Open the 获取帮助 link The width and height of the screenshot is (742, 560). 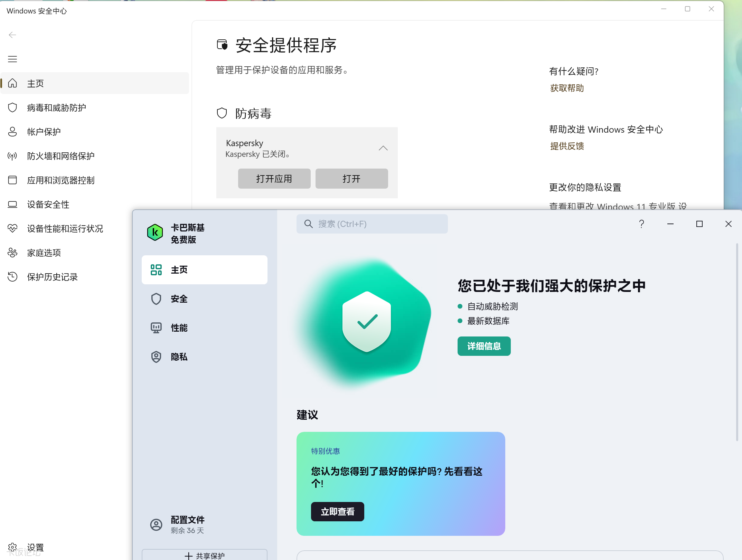click(567, 88)
